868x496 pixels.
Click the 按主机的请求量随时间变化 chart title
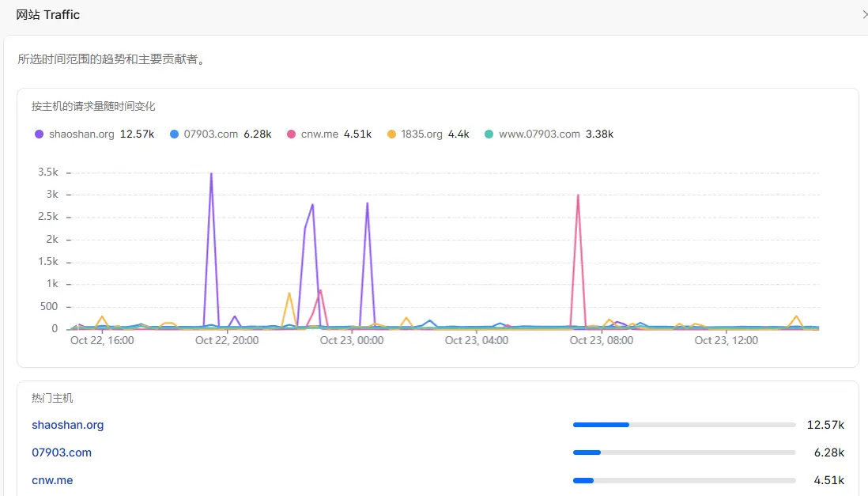(93, 107)
